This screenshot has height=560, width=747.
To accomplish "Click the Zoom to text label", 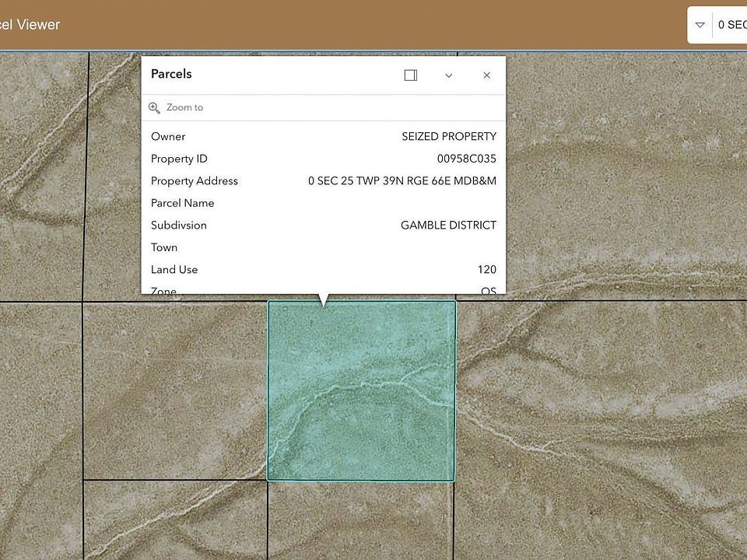I will [184, 108].
